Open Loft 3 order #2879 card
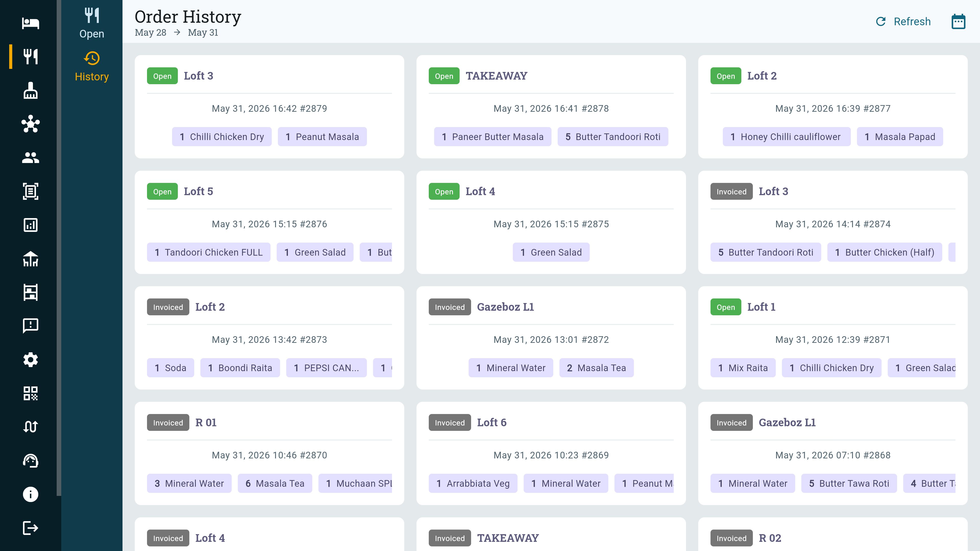Screen dimensions: 980x551 pos(269,107)
